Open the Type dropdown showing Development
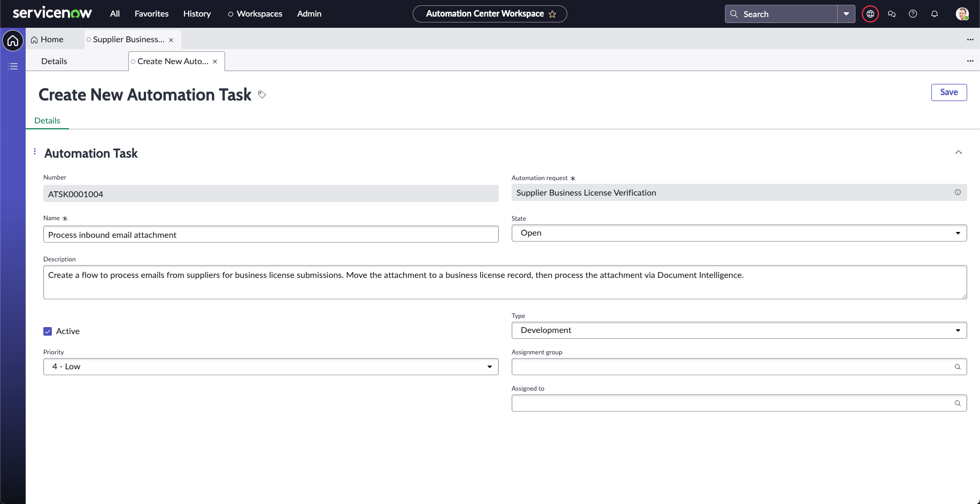The height and width of the screenshot is (504, 980). [x=738, y=330]
